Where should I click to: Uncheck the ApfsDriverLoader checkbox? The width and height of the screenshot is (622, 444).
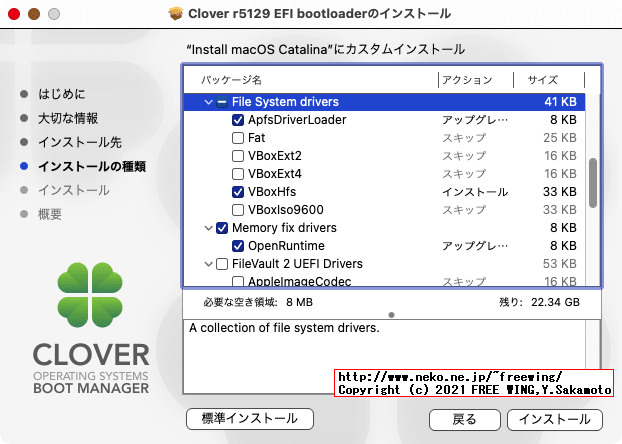(x=238, y=120)
